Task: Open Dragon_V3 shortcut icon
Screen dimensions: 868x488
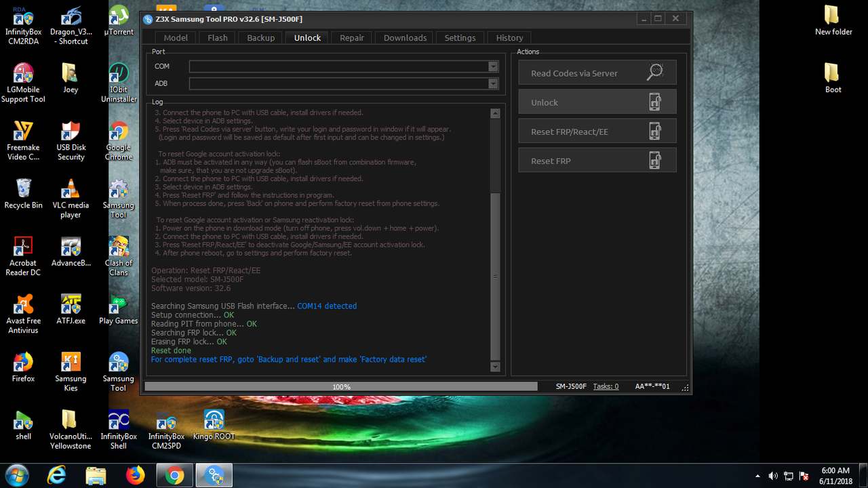Action: [71, 26]
